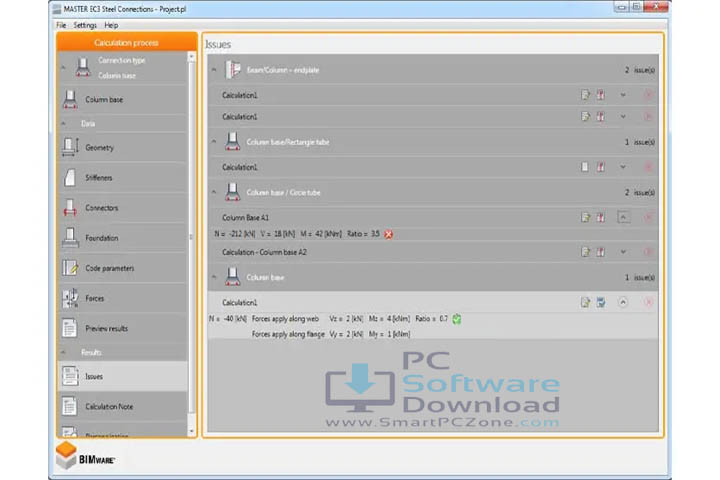Open the Preview results icon
Screen dimensions: 720x480
(x=70, y=328)
